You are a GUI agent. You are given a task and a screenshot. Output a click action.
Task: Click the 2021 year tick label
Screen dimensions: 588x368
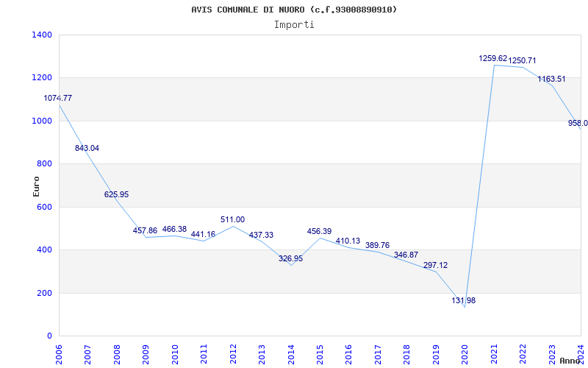coord(494,353)
